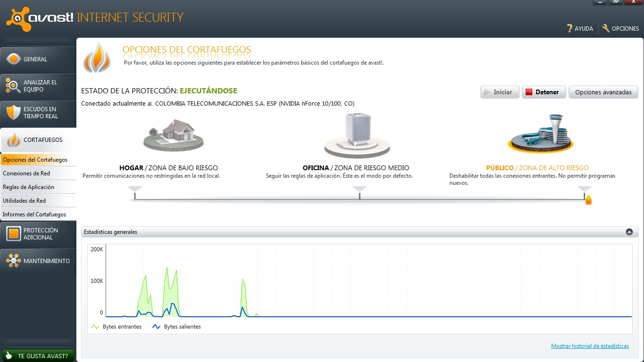Click the Analizar el Equipo magnifier icon
Image resolution: width=644 pixels, height=362 pixels.
tap(13, 86)
